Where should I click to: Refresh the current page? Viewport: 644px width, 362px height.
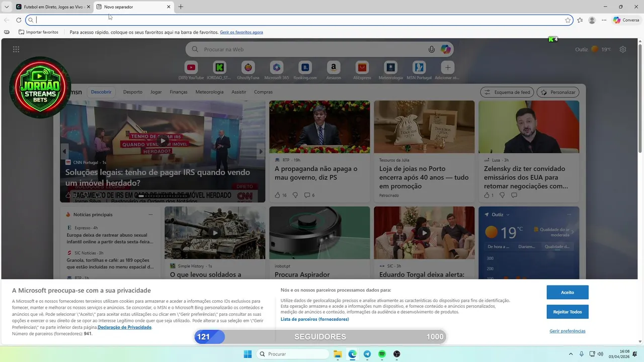tap(19, 20)
